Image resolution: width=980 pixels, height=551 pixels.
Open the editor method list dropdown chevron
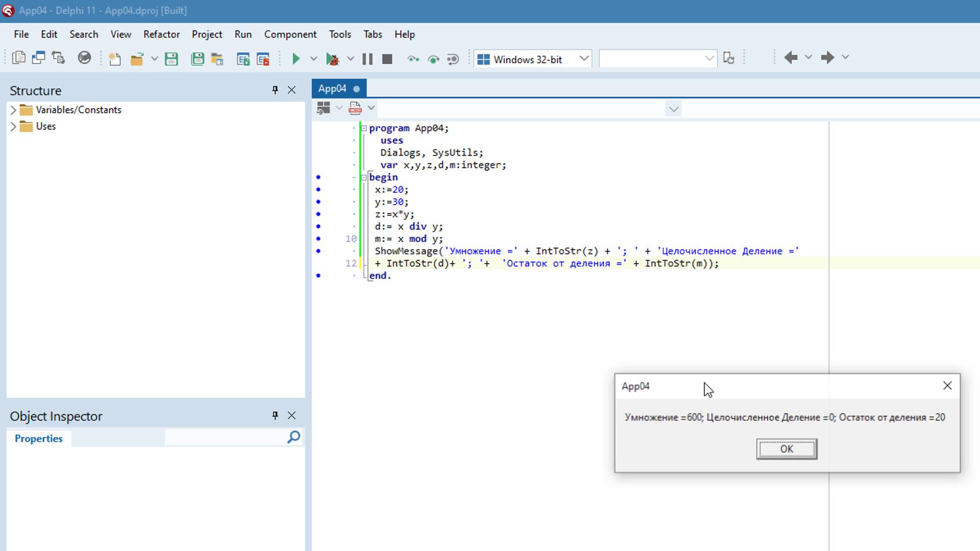674,109
